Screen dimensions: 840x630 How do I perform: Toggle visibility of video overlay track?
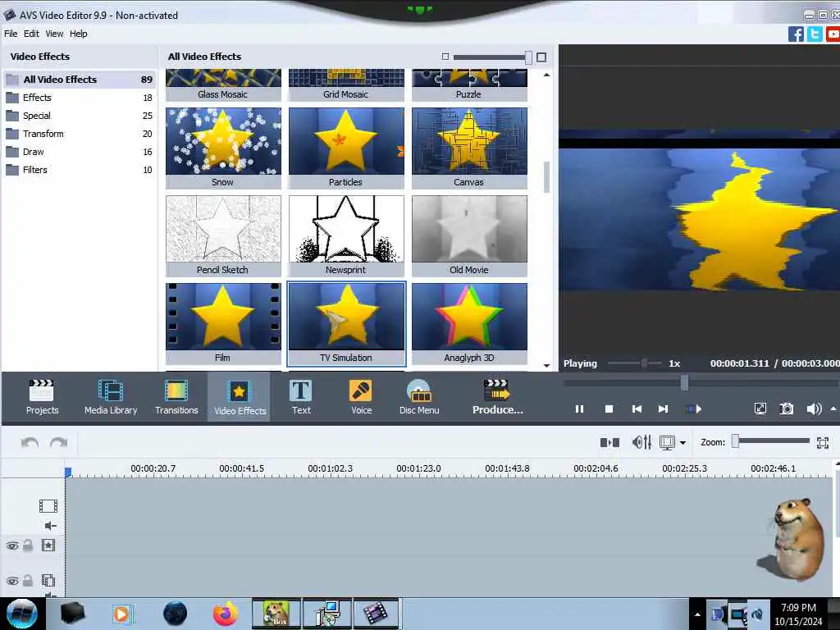11,581
